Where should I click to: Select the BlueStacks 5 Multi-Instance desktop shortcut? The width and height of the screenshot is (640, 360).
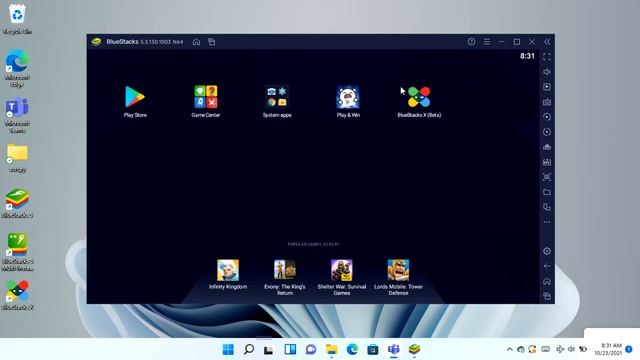[17, 251]
